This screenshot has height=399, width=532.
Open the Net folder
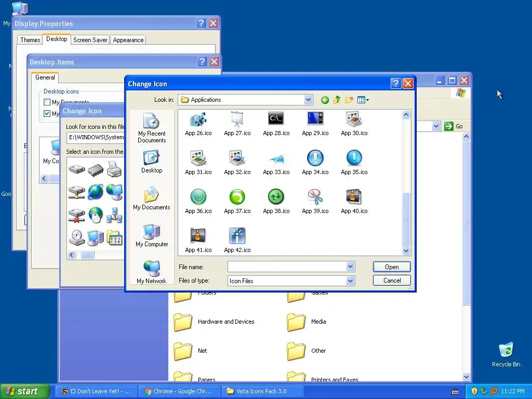(x=191, y=351)
